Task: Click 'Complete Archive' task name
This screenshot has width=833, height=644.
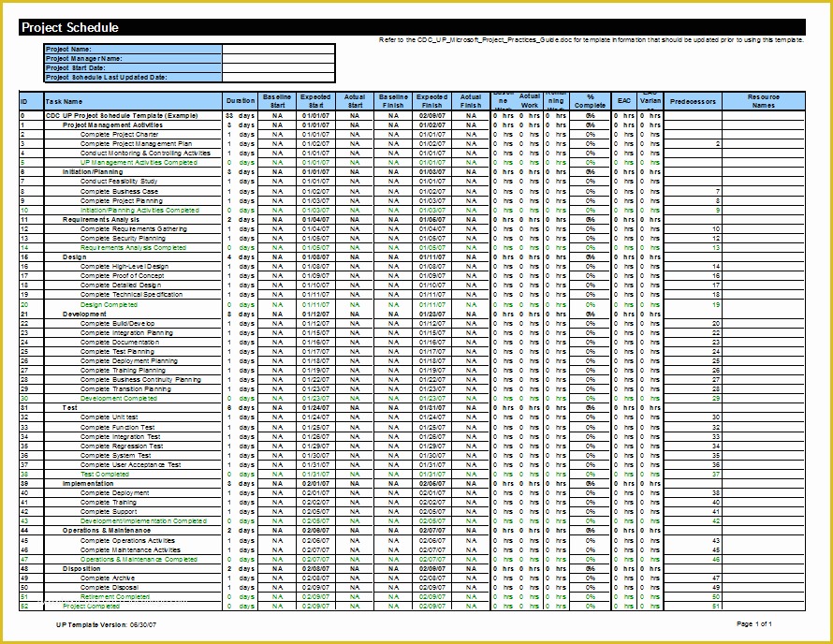Action: 108,578
